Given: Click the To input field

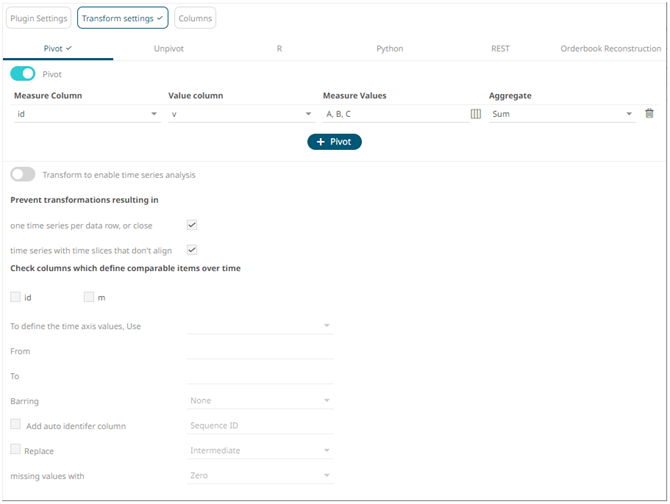Looking at the screenshot, I should click(x=260, y=376).
